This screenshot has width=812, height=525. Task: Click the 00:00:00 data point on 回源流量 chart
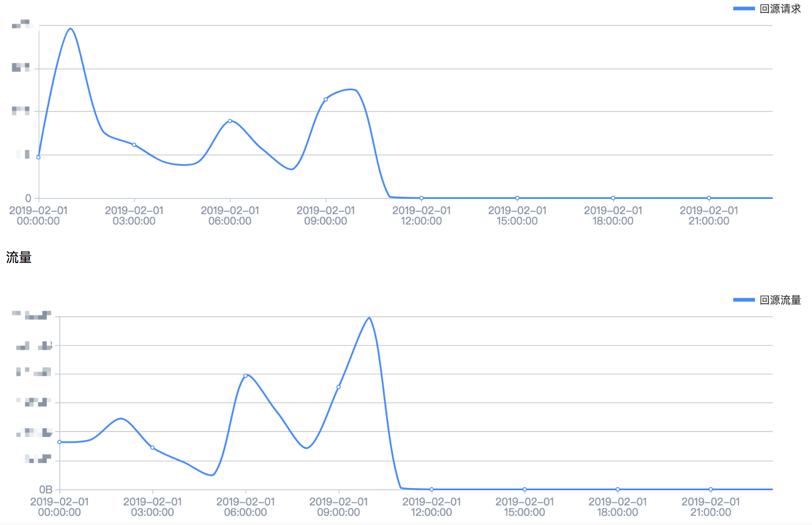pos(59,442)
